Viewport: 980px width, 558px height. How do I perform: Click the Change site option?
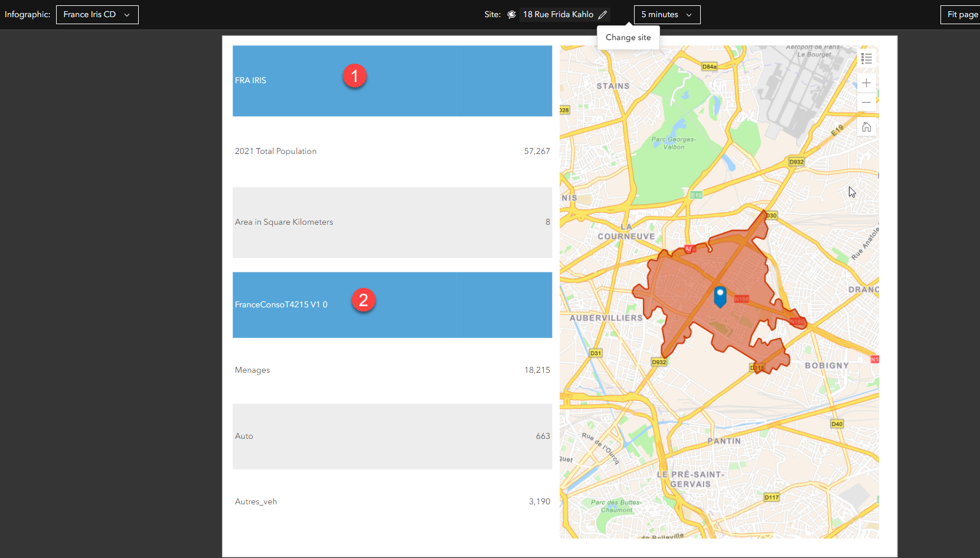pyautogui.click(x=628, y=37)
